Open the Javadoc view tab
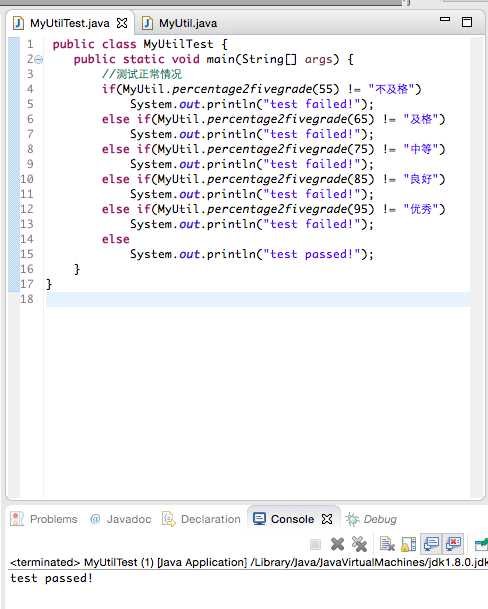Viewport: 488px width, 609px height. coord(120,519)
